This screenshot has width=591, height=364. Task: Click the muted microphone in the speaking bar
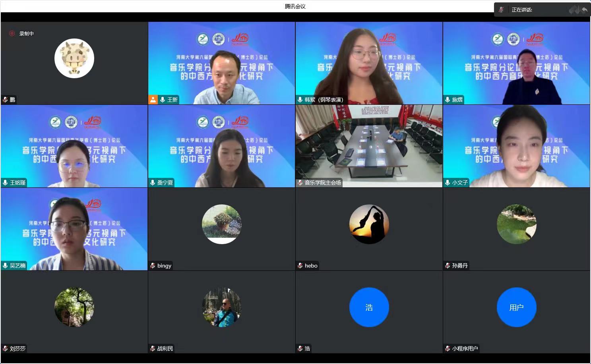tap(501, 10)
